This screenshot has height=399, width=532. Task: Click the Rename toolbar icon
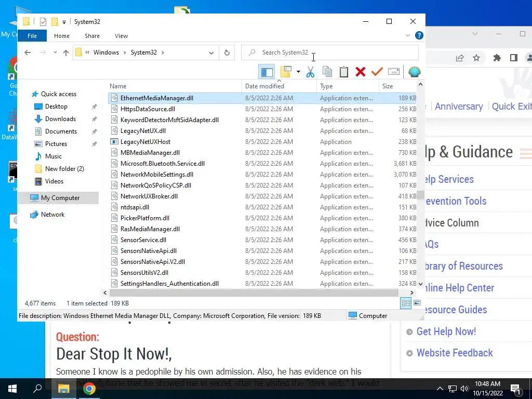click(394, 72)
